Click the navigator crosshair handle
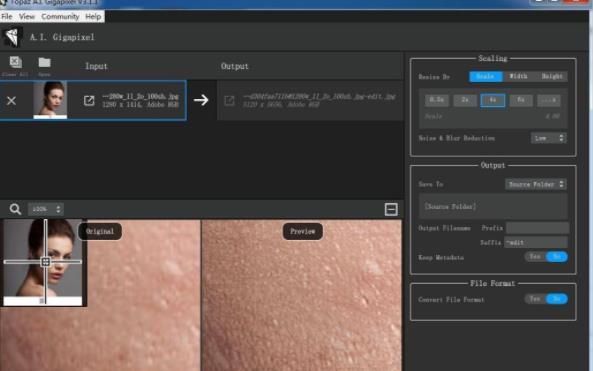The height and width of the screenshot is (371, 593). tap(46, 262)
